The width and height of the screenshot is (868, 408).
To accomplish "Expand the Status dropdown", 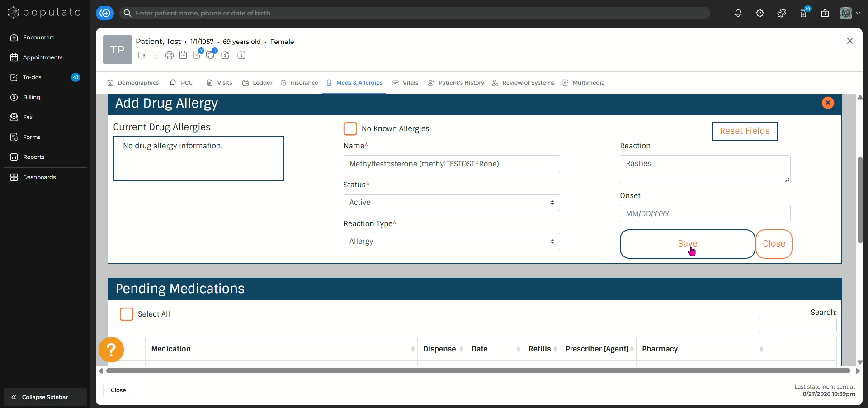I will click(x=452, y=203).
